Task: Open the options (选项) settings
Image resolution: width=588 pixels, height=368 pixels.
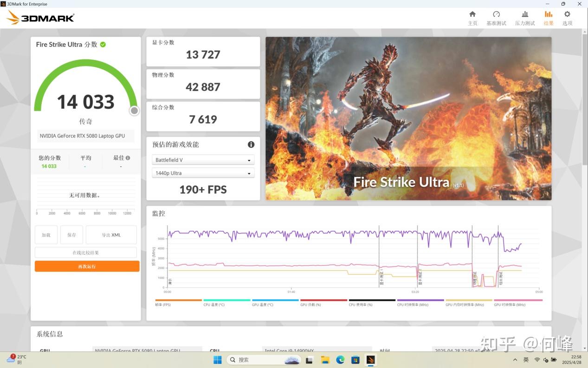Action: [567, 18]
